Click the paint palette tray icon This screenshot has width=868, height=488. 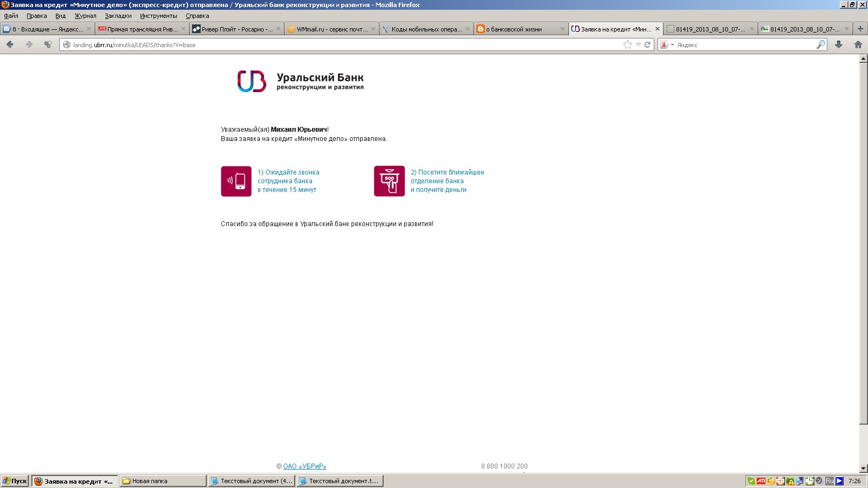(770, 481)
